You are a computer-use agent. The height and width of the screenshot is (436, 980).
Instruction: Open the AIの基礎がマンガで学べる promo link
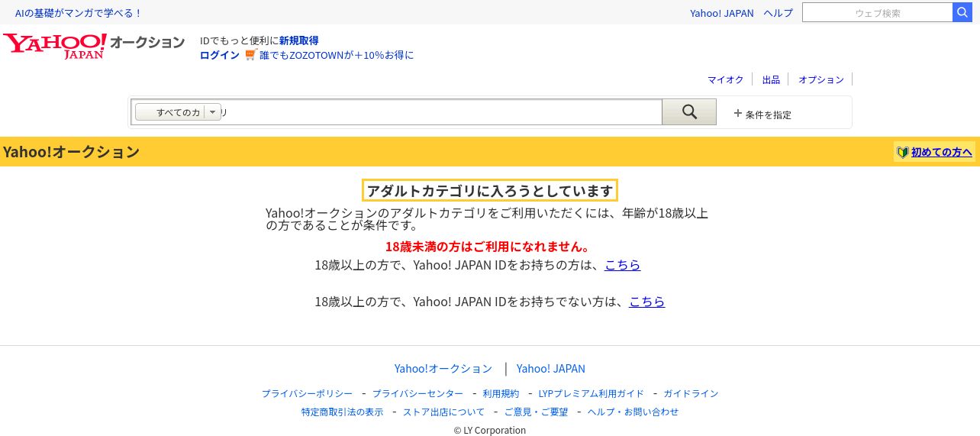[x=79, y=13]
